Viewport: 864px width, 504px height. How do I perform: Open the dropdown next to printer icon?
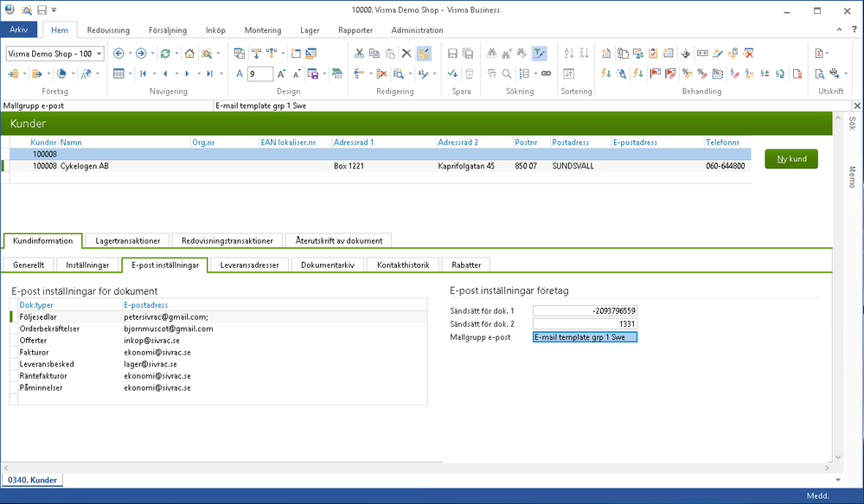pyautogui.click(x=846, y=73)
